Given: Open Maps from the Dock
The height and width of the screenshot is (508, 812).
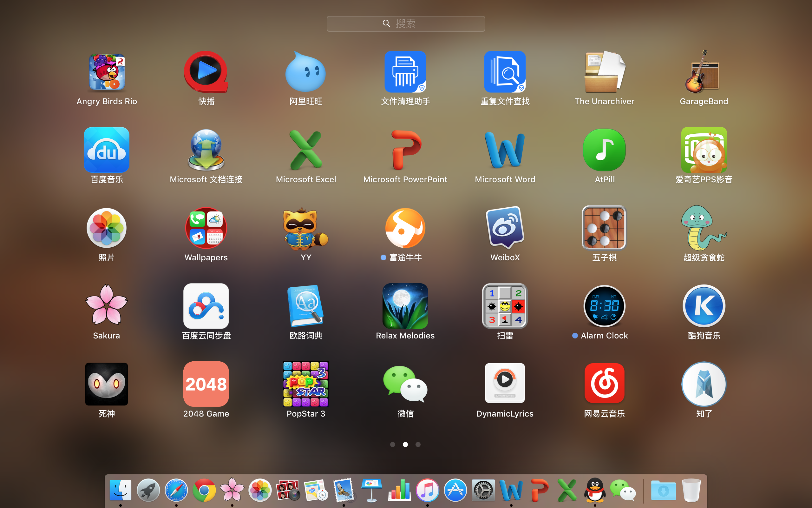Looking at the screenshot, I should click(316, 490).
